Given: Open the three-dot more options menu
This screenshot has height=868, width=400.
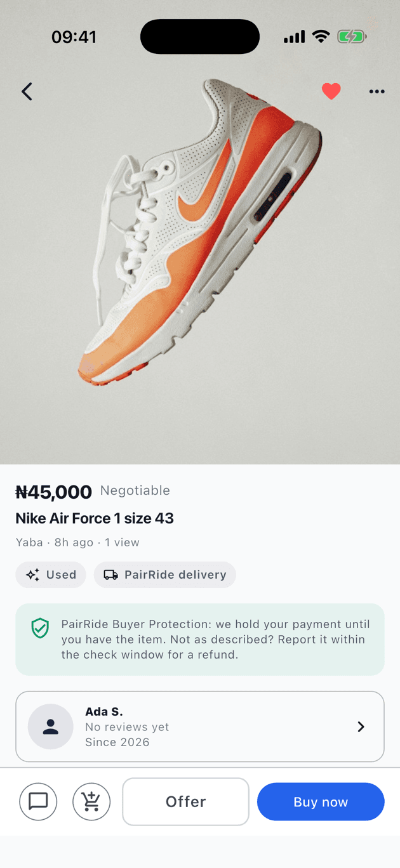Looking at the screenshot, I should pyautogui.click(x=377, y=91).
